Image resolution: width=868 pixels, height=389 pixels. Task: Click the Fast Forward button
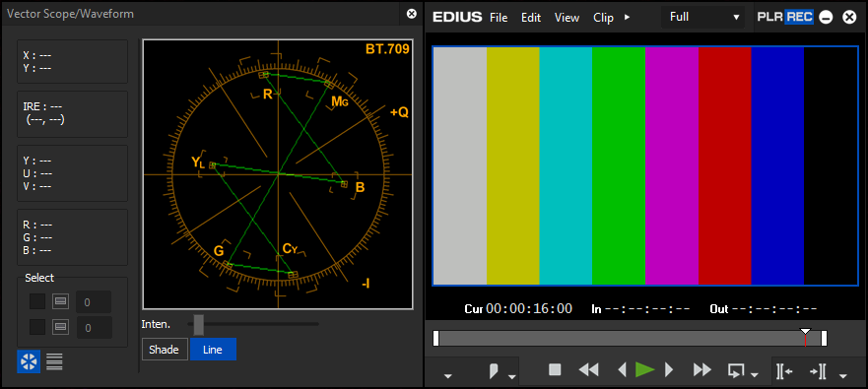[x=701, y=369]
